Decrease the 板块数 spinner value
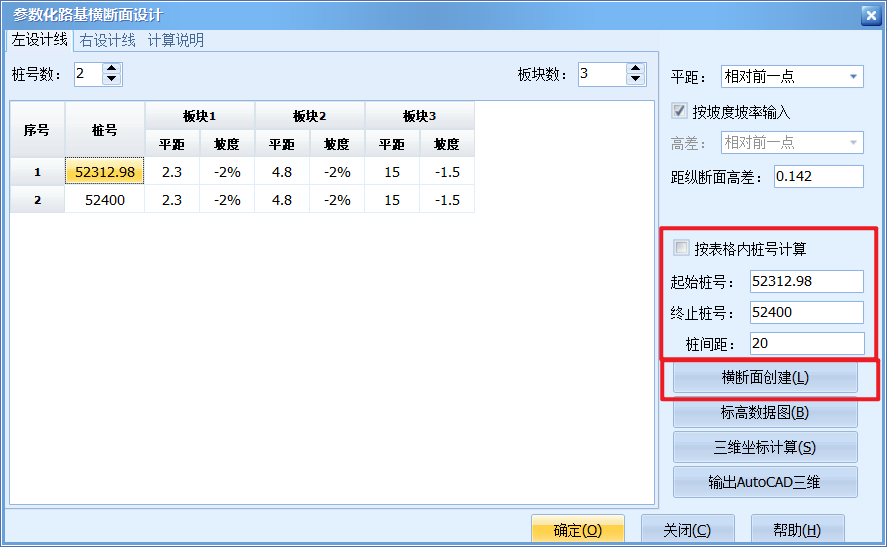The image size is (887, 547). (636, 79)
